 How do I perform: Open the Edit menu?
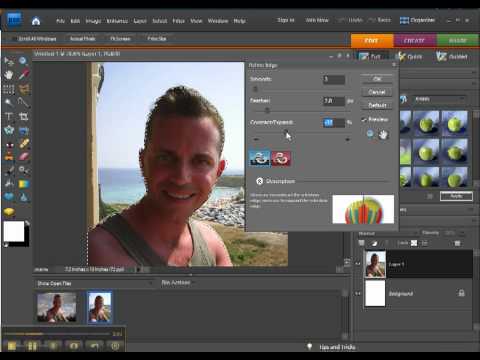pyautogui.click(x=75, y=21)
